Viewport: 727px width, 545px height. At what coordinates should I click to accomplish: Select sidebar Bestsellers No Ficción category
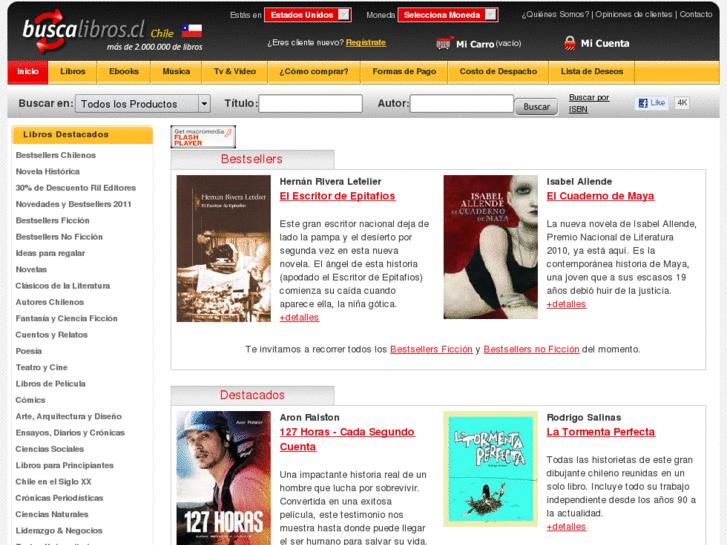(x=59, y=237)
